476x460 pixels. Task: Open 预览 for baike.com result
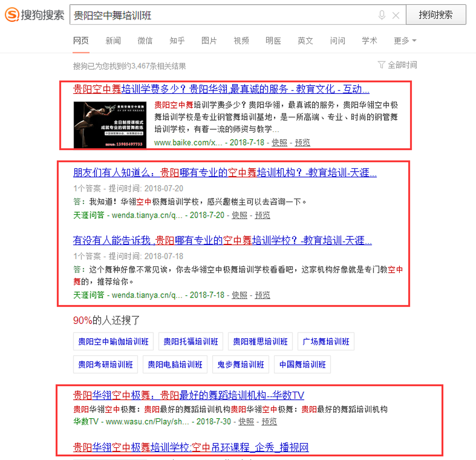pos(303,142)
